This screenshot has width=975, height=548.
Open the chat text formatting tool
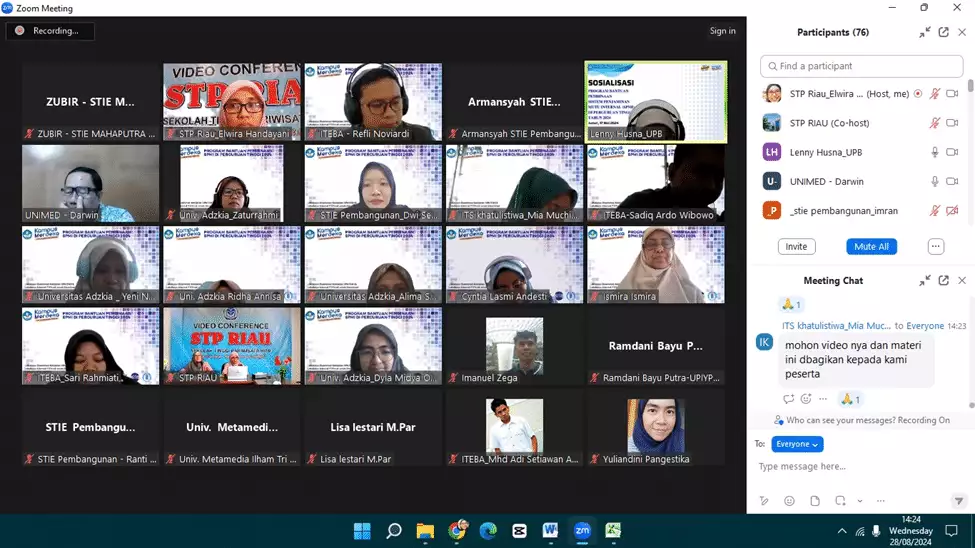[x=764, y=501]
